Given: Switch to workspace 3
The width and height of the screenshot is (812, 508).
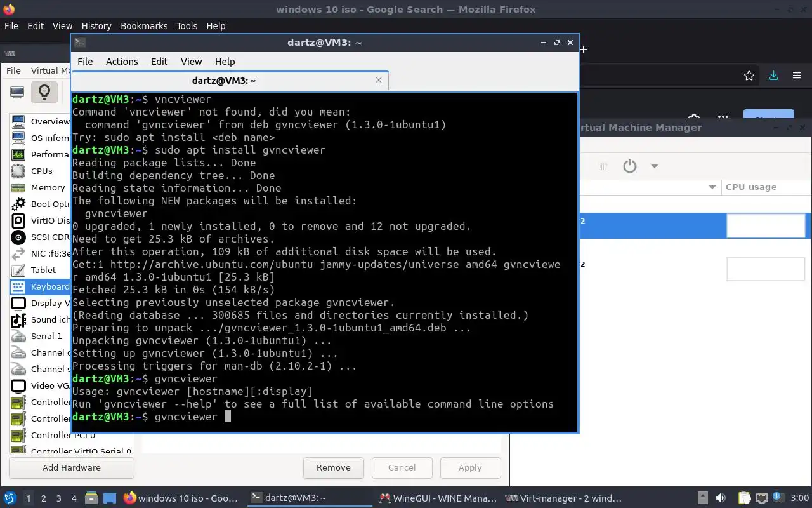Looking at the screenshot, I should [58, 498].
